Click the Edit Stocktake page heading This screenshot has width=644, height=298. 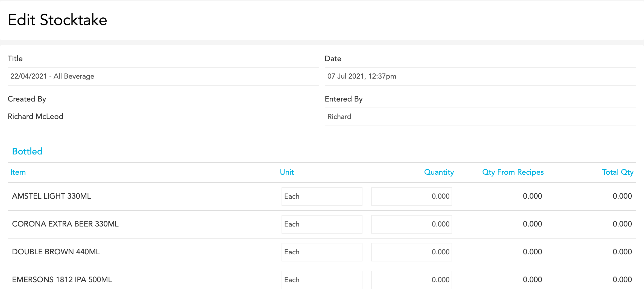coord(57,20)
